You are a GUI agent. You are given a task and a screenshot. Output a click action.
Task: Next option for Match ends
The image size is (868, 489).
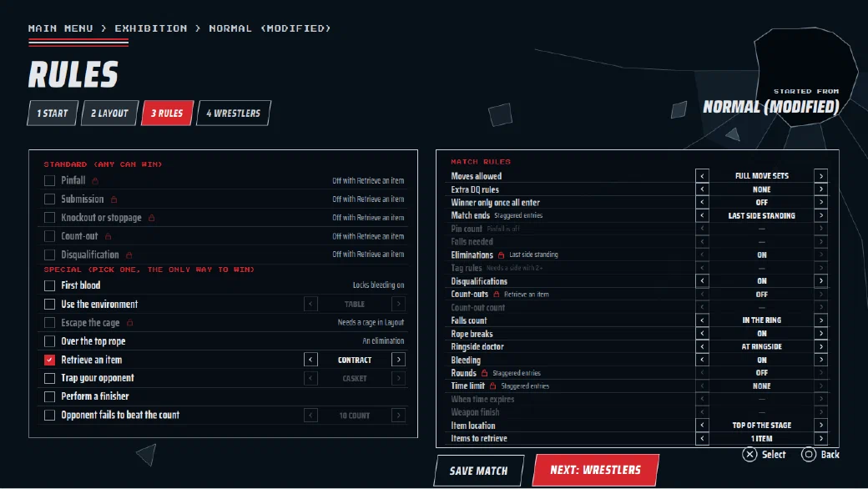(821, 216)
